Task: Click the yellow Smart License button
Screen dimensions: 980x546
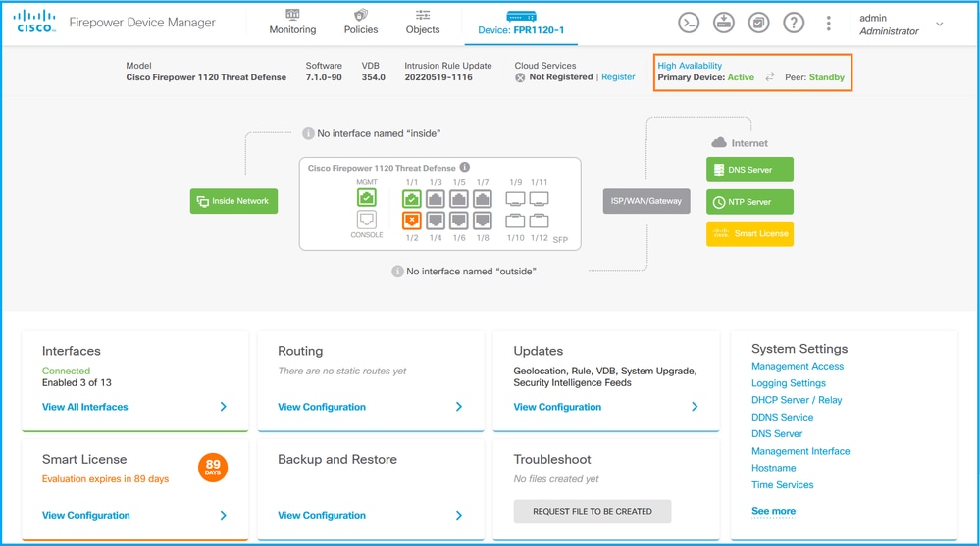Action: 750,233
